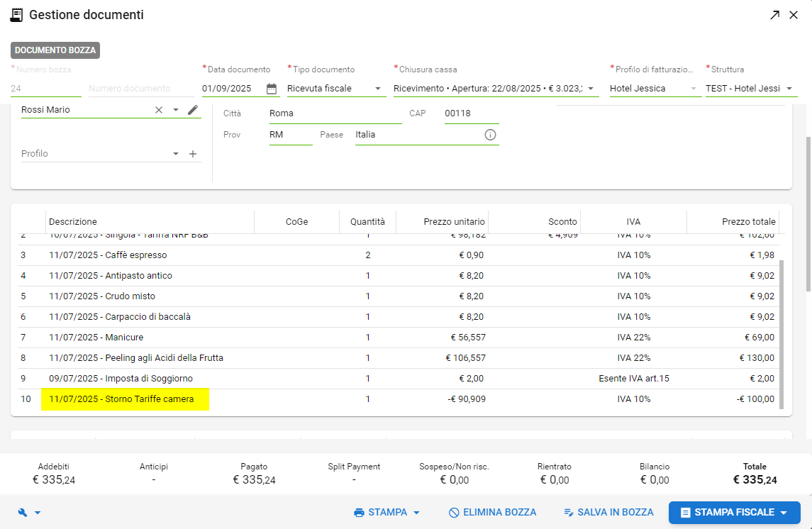Open the Chiusura cassa dropdown

pyautogui.click(x=590, y=89)
